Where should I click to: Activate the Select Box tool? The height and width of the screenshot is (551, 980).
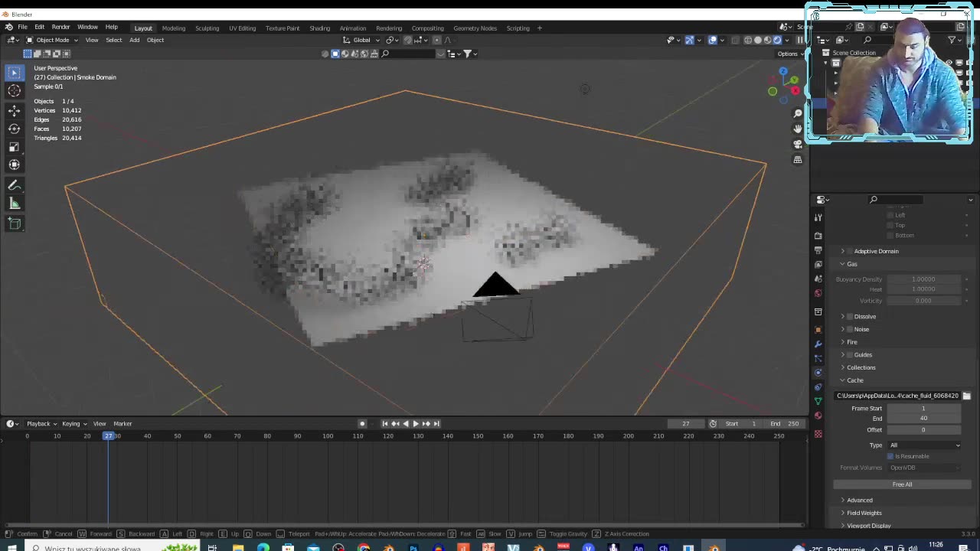[x=14, y=72]
